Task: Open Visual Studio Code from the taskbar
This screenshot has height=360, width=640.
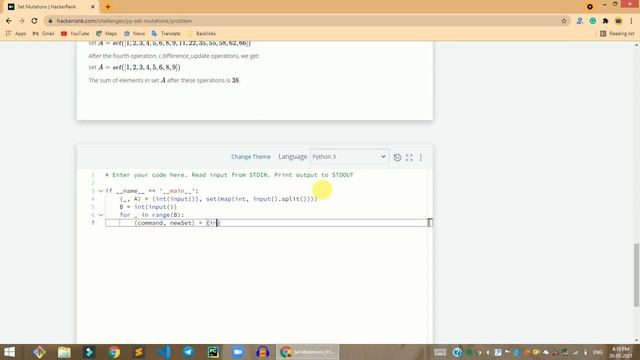Action: 164,352
